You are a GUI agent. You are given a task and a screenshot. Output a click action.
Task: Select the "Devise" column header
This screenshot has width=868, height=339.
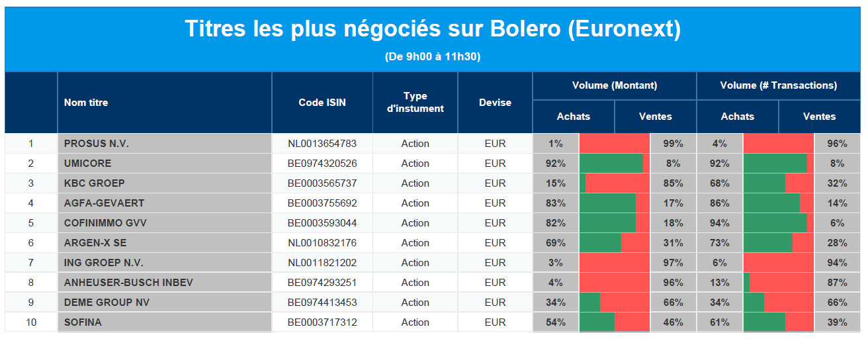coord(495,103)
